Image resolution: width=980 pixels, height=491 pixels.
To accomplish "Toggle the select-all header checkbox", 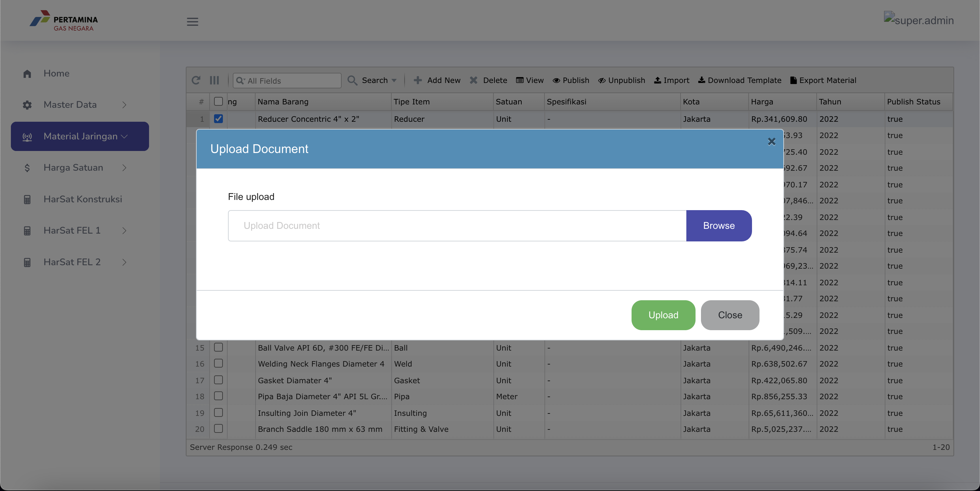I will 218,101.
